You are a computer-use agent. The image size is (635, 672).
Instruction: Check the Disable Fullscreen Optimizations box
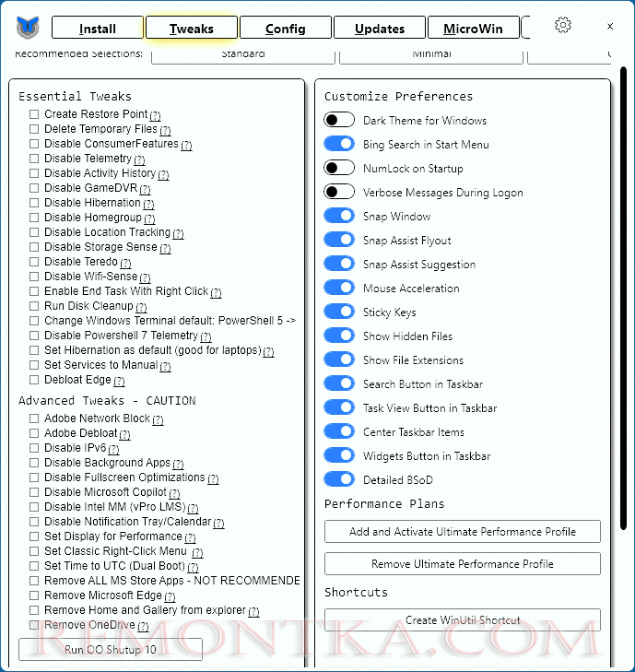pos(34,477)
